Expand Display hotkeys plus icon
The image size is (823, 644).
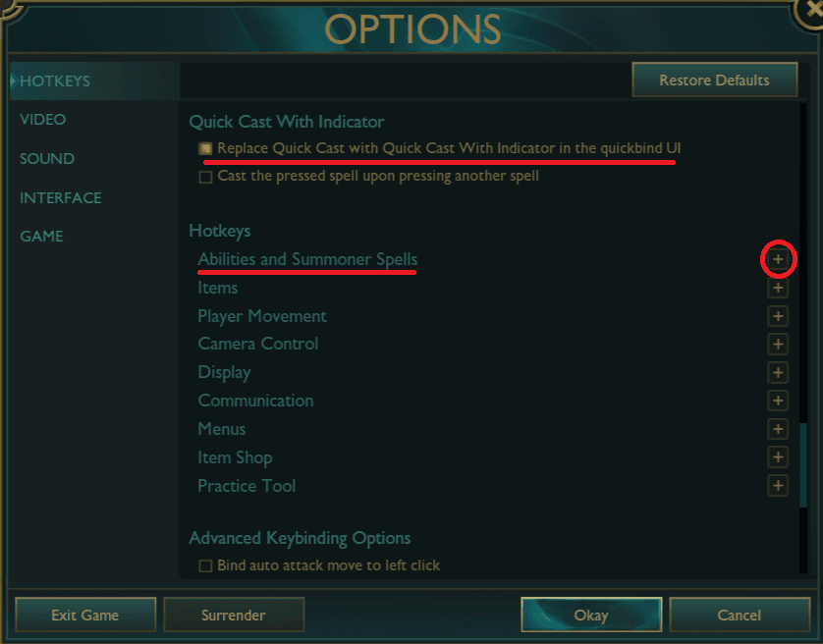pyautogui.click(x=778, y=373)
